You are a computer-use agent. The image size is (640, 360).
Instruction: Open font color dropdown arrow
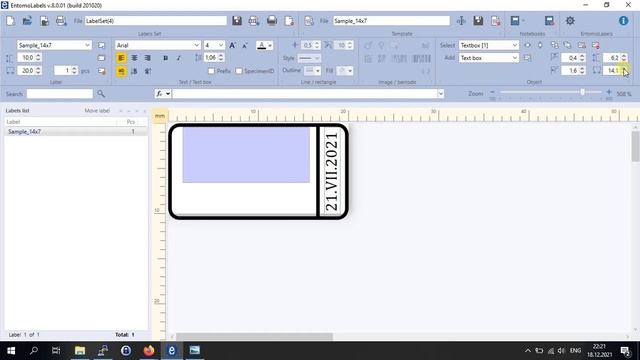click(x=270, y=45)
